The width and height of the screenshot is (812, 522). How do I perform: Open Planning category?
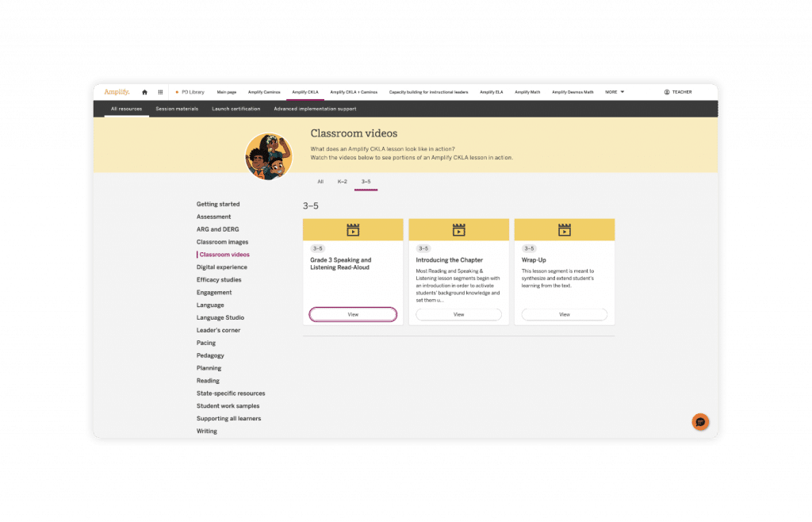click(x=209, y=368)
